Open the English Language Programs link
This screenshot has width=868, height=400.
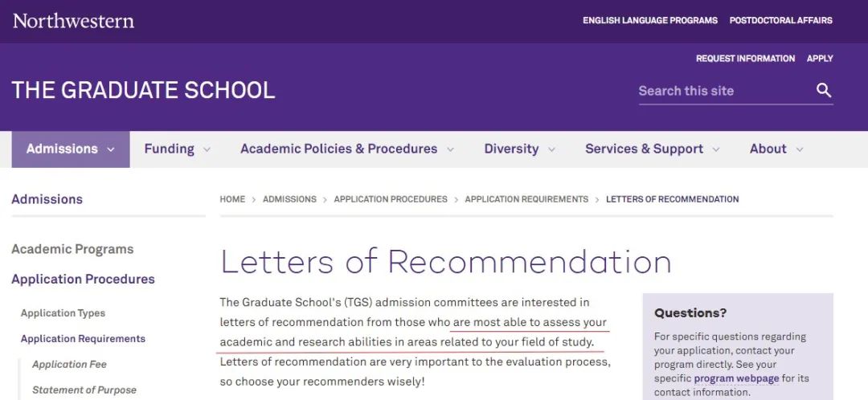[x=650, y=20]
